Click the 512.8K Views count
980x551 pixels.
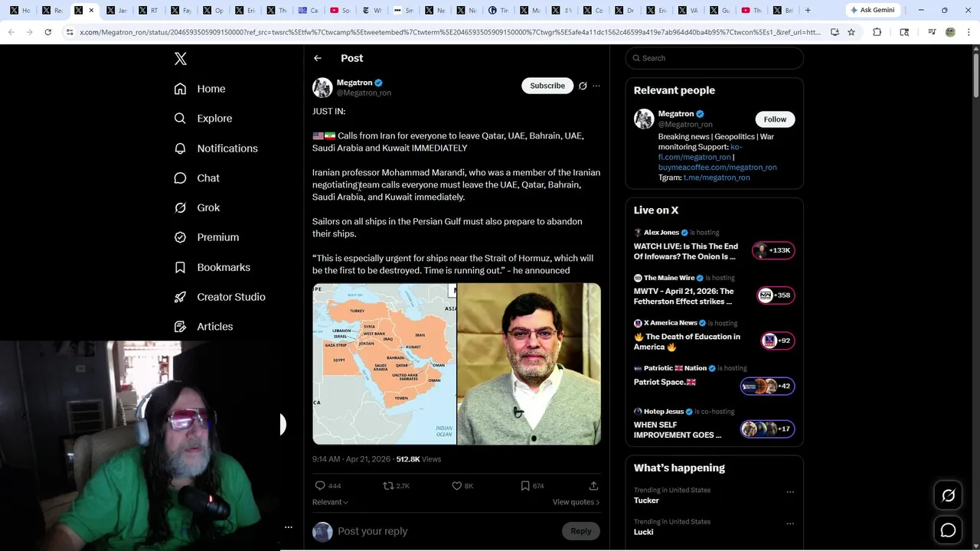coord(419,459)
